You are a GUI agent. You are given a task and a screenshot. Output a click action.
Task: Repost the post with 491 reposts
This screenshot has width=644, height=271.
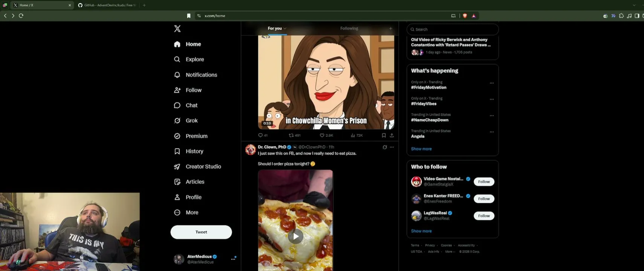(295, 135)
